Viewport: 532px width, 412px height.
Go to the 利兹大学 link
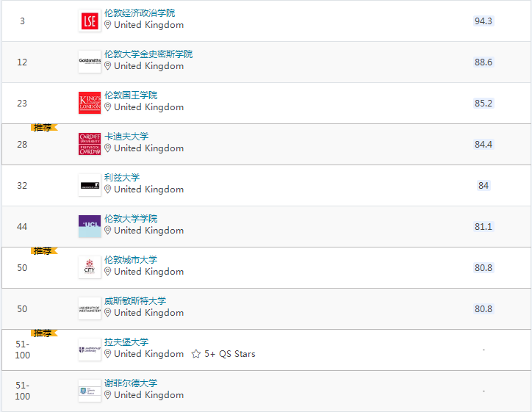pyautogui.click(x=122, y=178)
